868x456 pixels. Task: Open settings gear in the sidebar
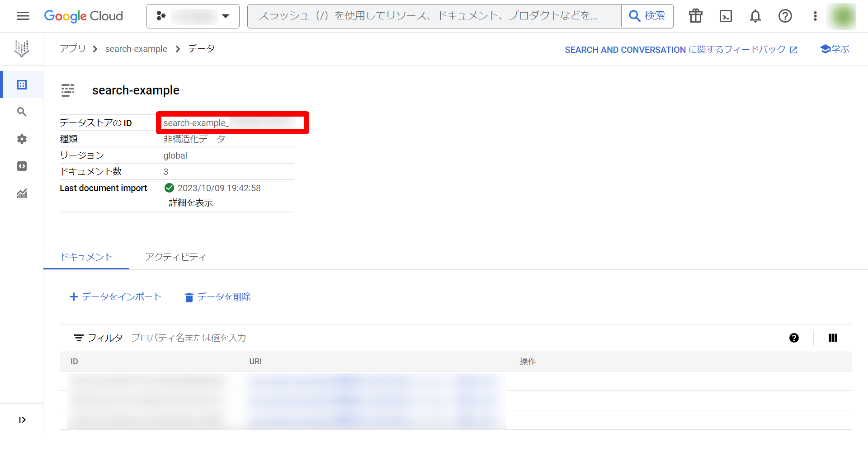coord(21,139)
